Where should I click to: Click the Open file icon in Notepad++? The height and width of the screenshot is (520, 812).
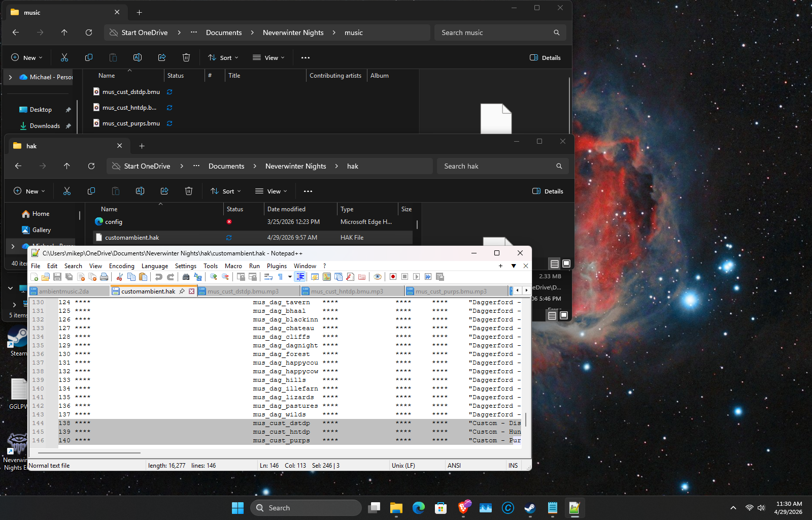46,277
